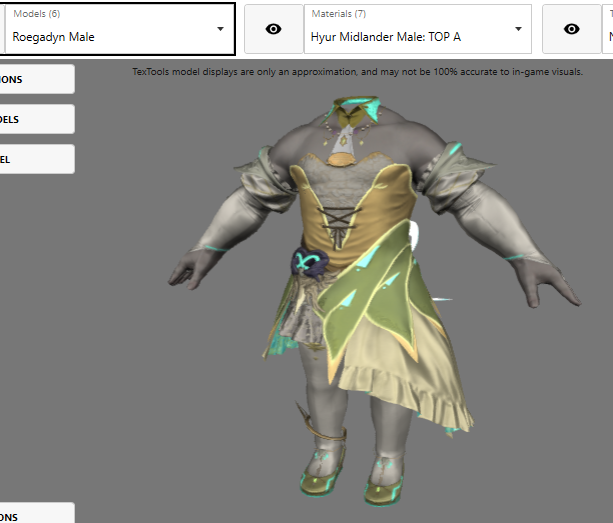Toggle the eye icon left of Materials

pos(274,29)
